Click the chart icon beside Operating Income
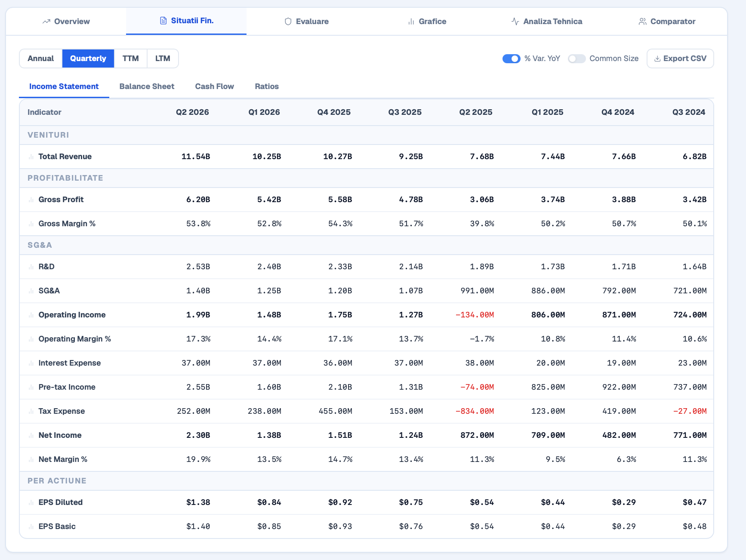Screen dimensions: 746x560 (31, 315)
